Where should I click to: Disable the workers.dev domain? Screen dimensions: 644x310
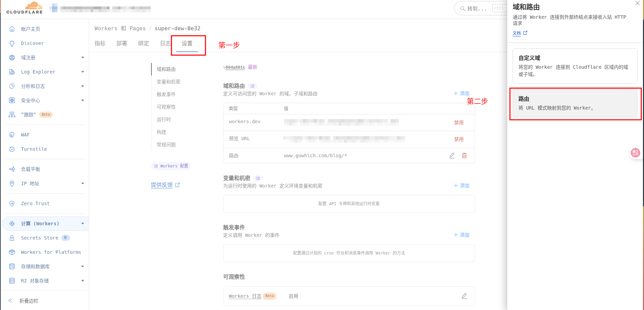(x=459, y=123)
